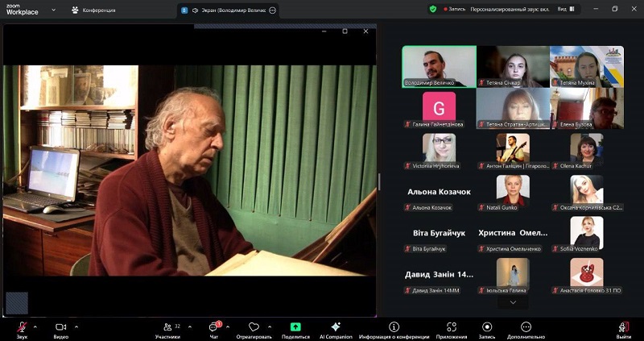Open the Вид view layout menu
644x341 pixels.
566,10
